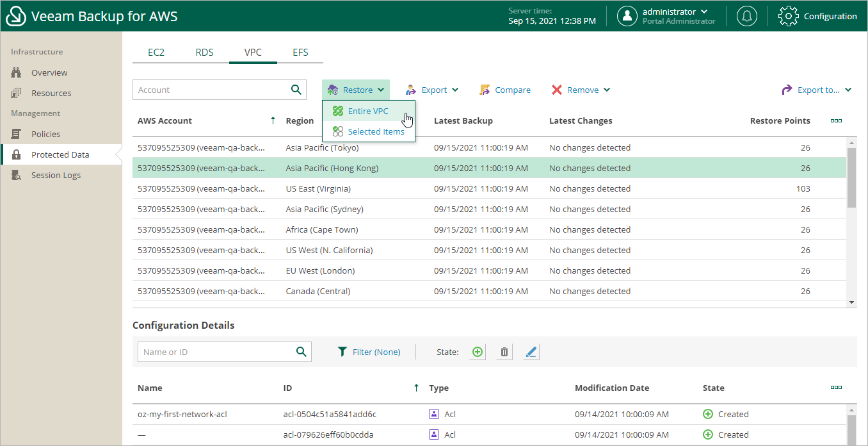The image size is (868, 446).
Task: Click the Configuration Details search icon
Action: coord(301,352)
